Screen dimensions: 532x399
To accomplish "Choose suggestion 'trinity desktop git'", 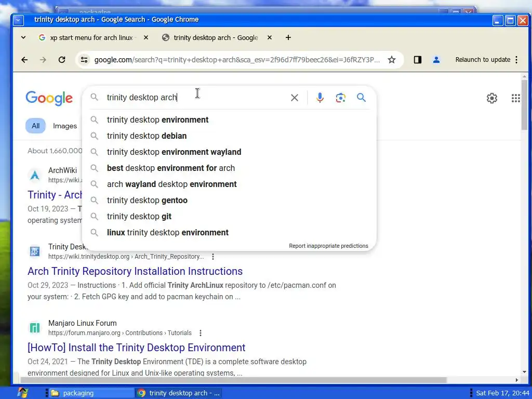I will click(229, 217).
